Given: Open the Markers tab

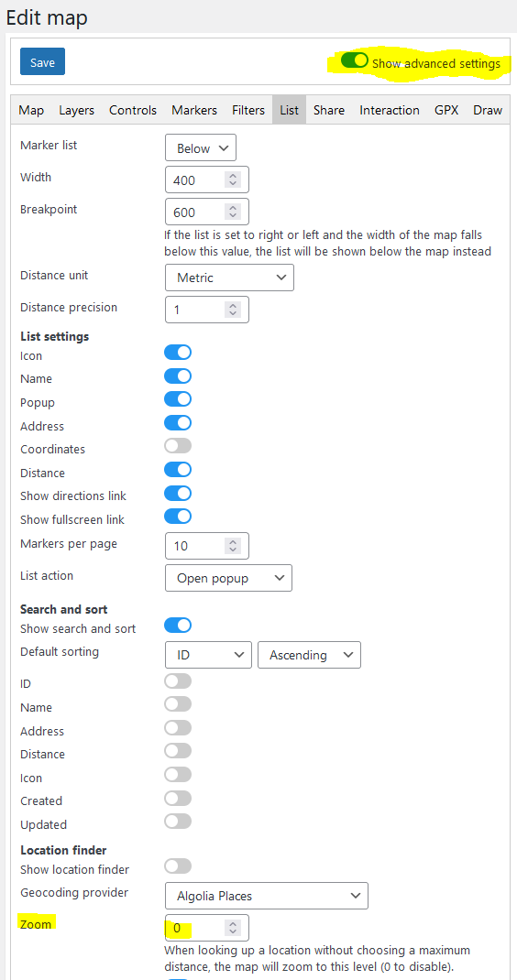Looking at the screenshot, I should coord(194,110).
